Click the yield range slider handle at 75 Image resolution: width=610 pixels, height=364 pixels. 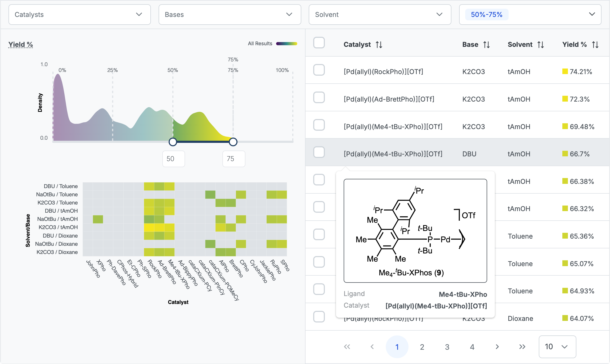point(233,142)
